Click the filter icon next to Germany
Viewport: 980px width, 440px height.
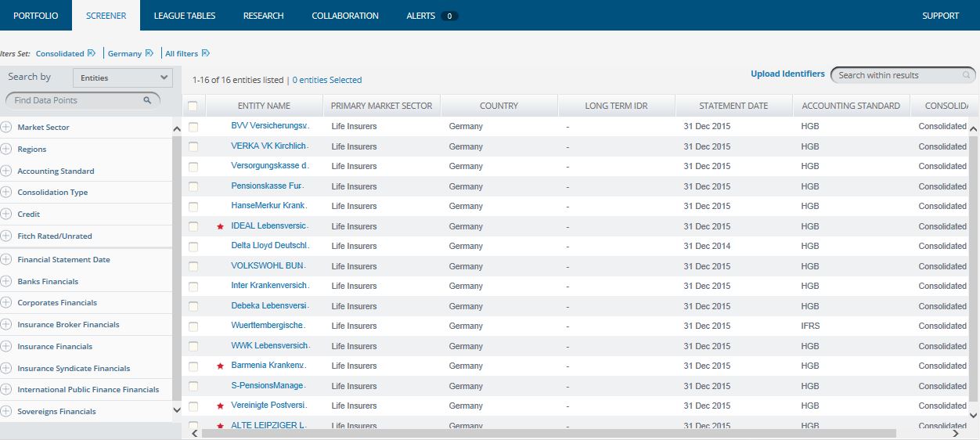[149, 53]
